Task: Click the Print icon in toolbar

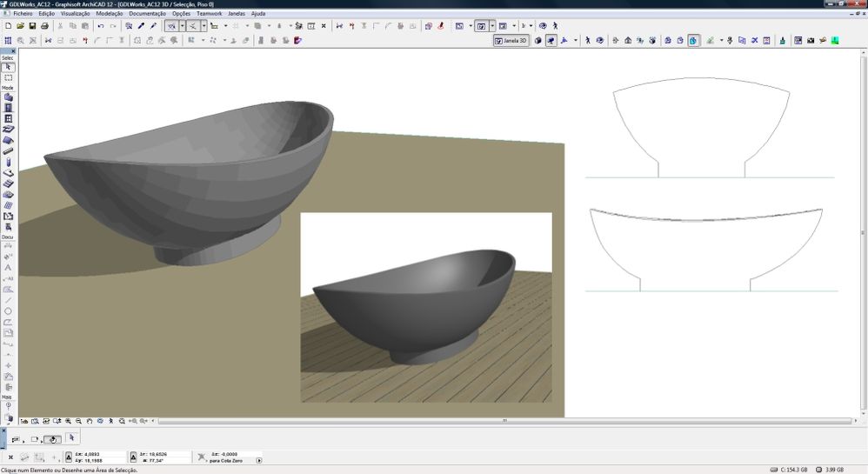Action: tap(44, 26)
